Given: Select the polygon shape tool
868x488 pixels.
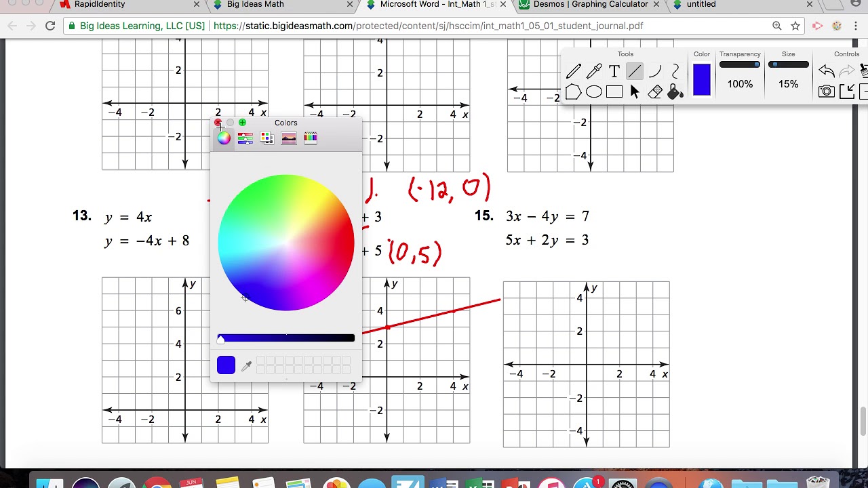Looking at the screenshot, I should (x=574, y=91).
